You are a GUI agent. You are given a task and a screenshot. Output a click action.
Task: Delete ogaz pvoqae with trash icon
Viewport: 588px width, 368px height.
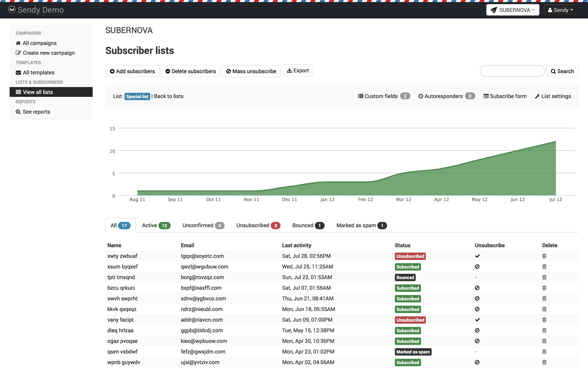pyautogui.click(x=544, y=341)
